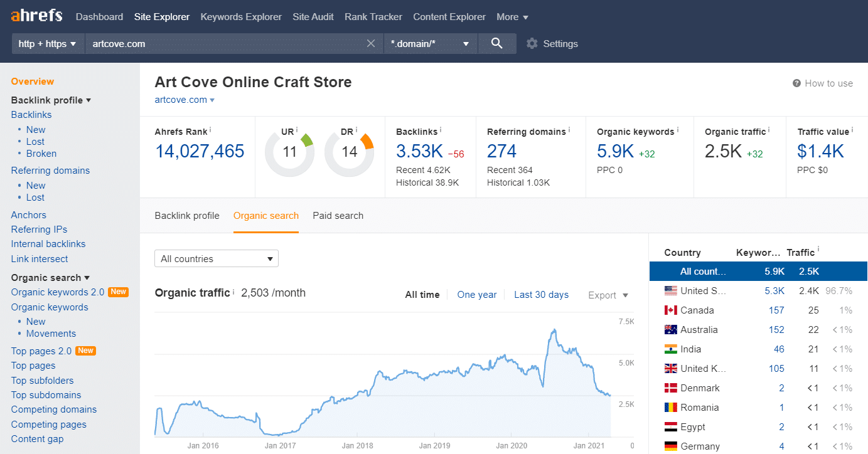Screen dimensions: 868x454
Task: Switch to the Paid search tab
Action: [x=338, y=215]
